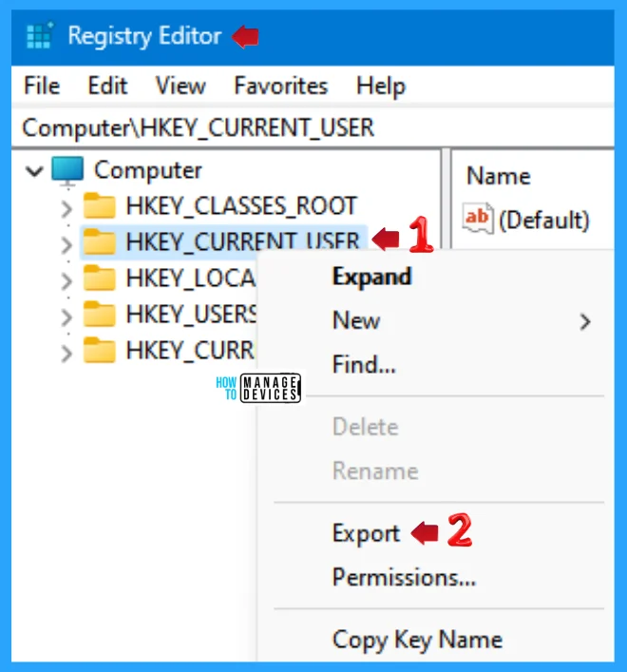Expand the HKEY_USERS chevron arrow
The image size is (627, 672).
[x=66, y=316]
